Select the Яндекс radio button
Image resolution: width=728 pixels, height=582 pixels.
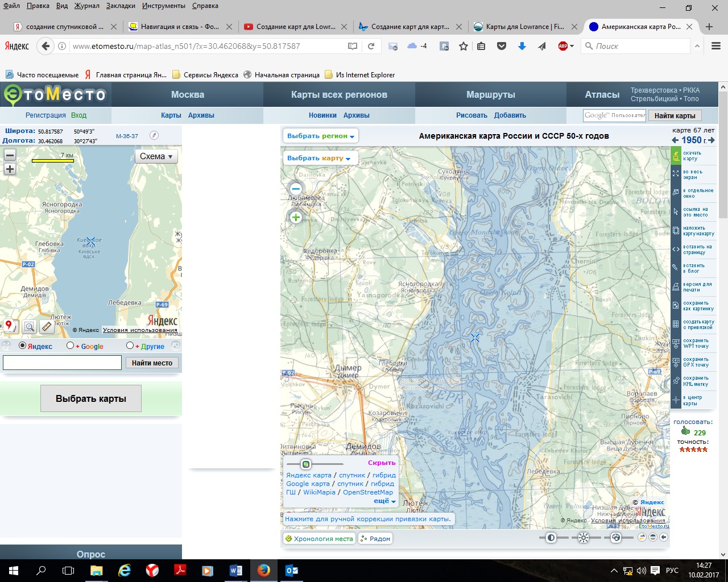pos(23,346)
